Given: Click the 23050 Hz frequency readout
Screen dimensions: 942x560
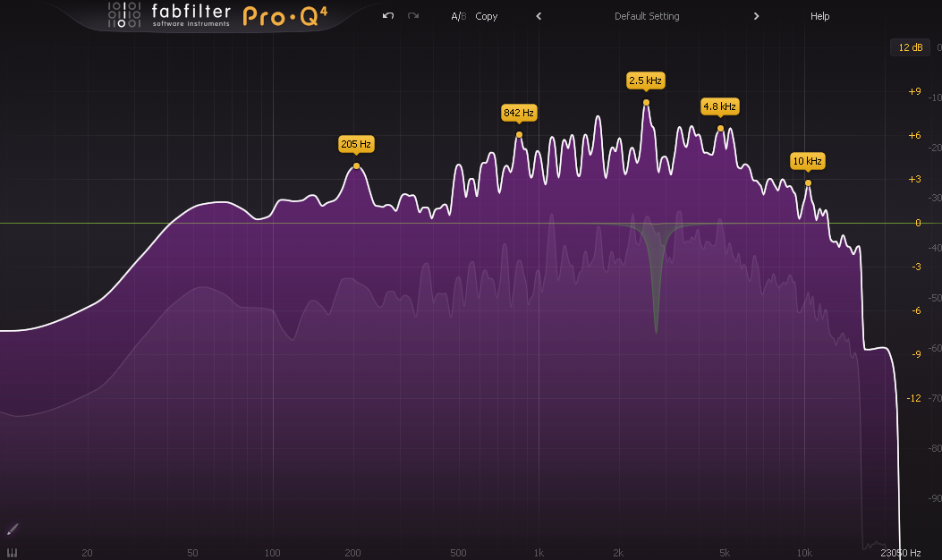Looking at the screenshot, I should pos(901,553).
